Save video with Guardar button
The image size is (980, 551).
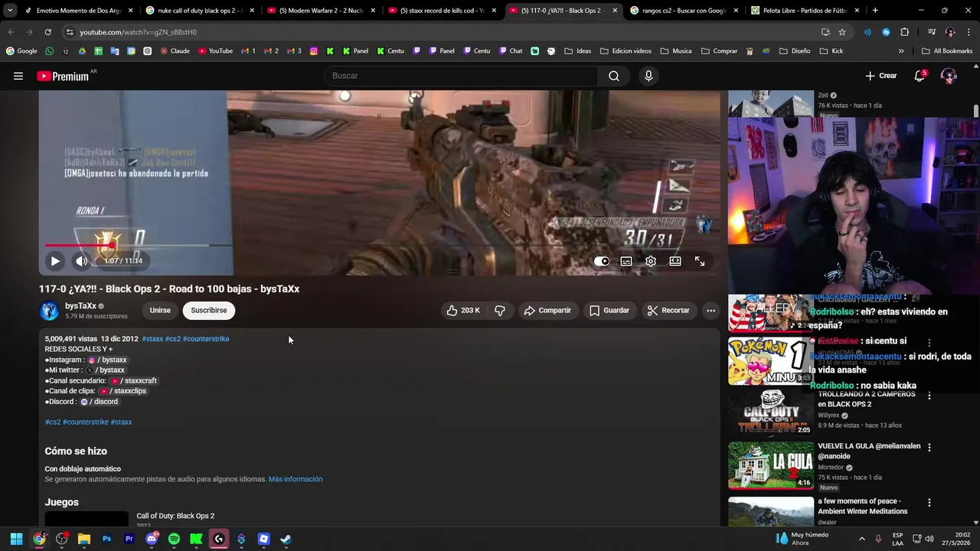pos(609,310)
